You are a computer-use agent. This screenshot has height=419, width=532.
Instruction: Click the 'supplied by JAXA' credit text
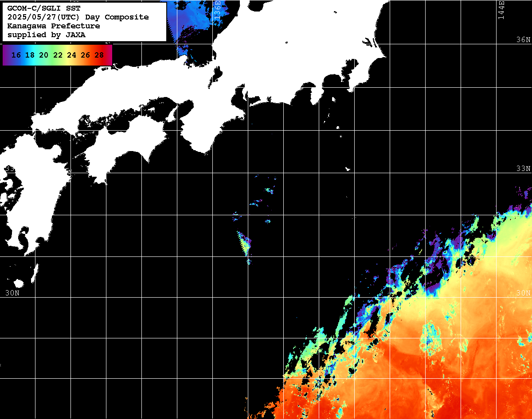(46, 35)
